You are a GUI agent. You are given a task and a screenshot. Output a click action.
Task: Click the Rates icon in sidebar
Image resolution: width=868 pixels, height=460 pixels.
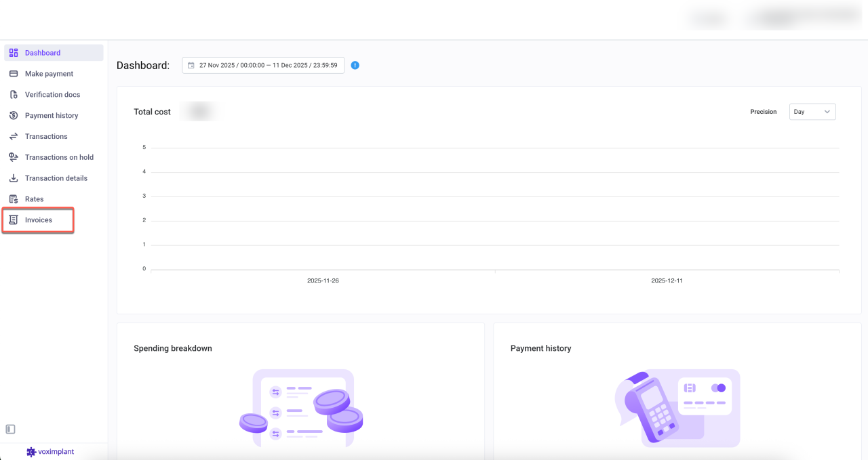[14, 199]
